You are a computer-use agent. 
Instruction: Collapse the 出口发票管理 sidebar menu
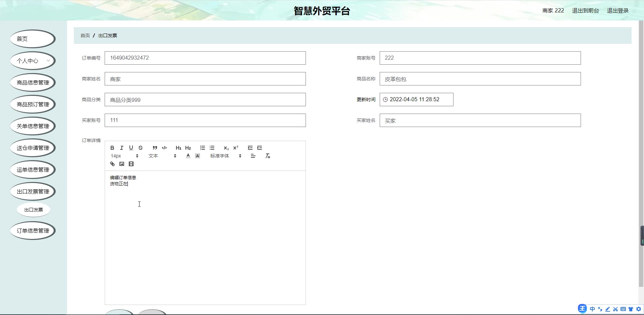click(33, 191)
